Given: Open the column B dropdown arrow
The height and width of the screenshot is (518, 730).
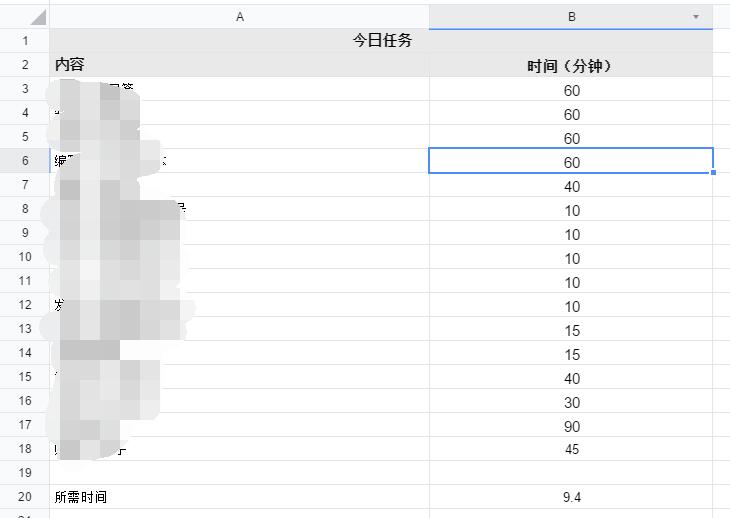Looking at the screenshot, I should click(x=696, y=17).
